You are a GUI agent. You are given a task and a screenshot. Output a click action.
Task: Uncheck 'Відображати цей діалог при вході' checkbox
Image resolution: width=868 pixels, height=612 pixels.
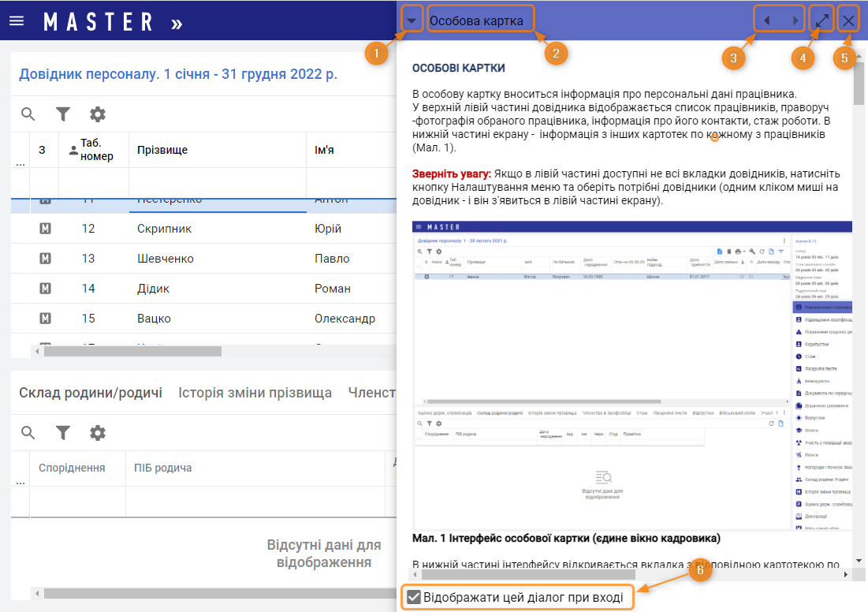(x=414, y=598)
